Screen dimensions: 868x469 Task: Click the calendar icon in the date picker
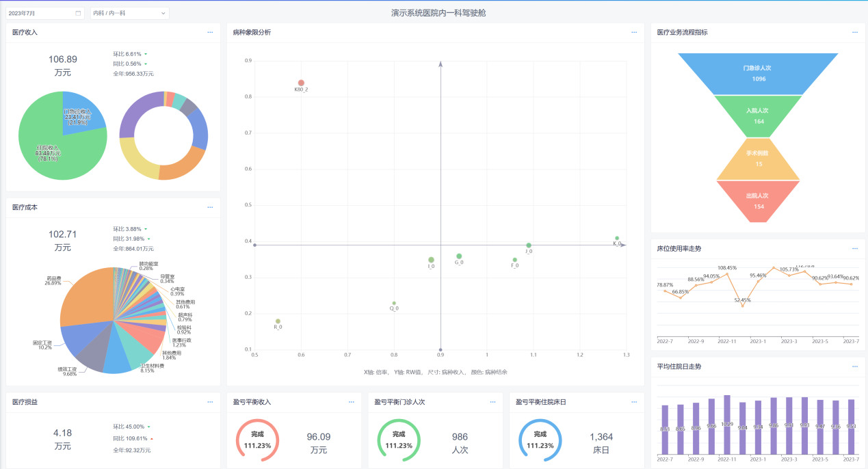78,13
